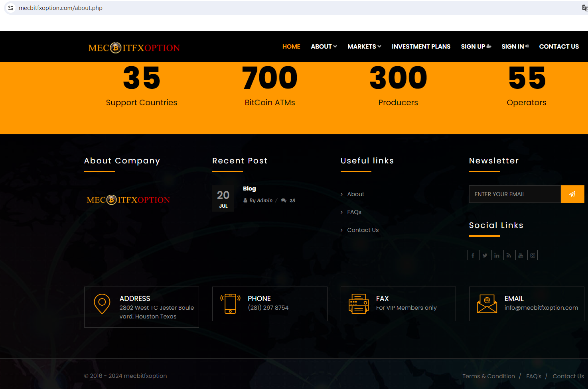Click the fax machine icon
The image size is (588, 389).
point(359,304)
